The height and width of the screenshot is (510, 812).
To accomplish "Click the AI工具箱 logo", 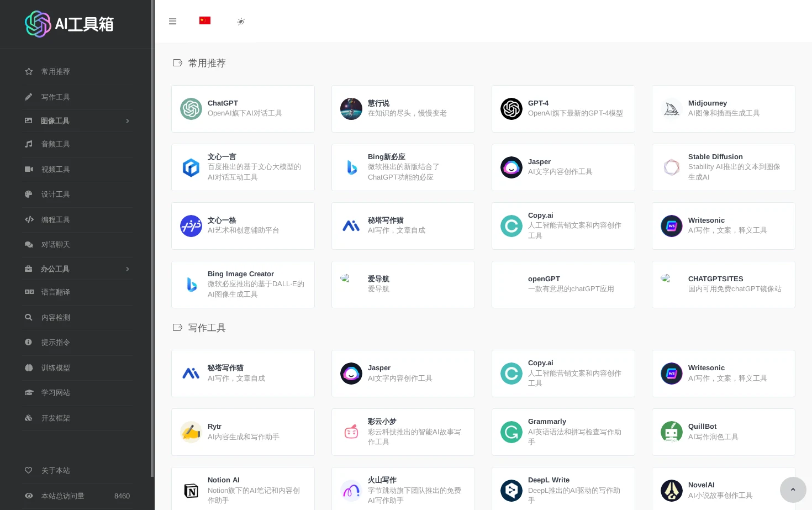I will tap(70, 24).
